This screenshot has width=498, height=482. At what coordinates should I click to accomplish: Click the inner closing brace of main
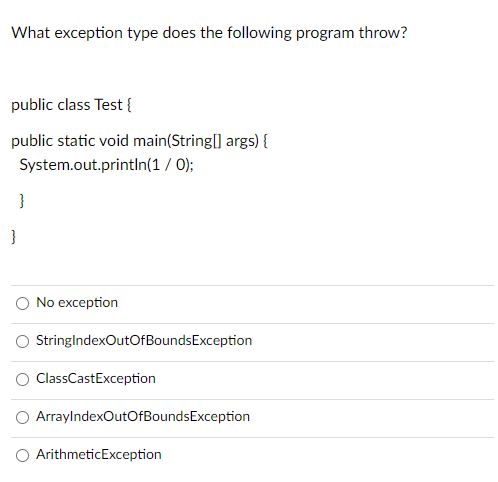tap(22, 201)
